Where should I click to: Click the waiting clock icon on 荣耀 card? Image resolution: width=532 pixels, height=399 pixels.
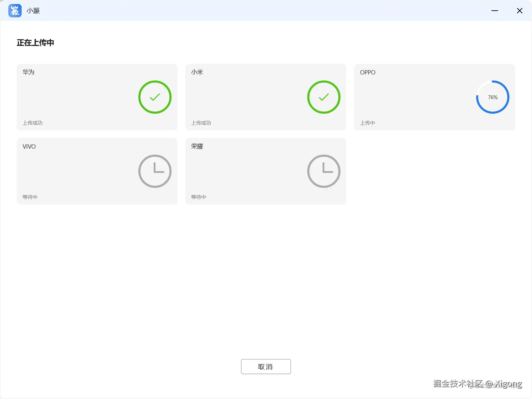pos(324,171)
